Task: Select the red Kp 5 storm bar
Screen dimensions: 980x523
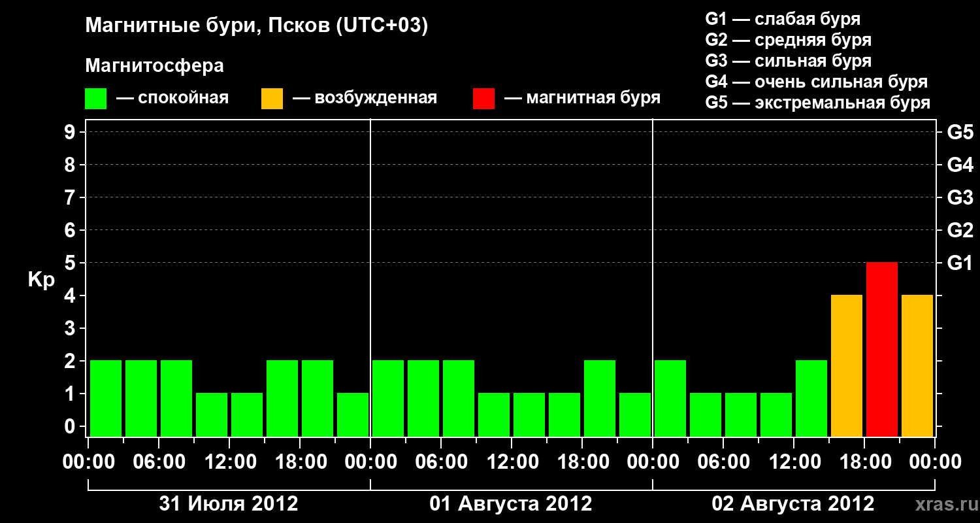Action: pyautogui.click(x=882, y=350)
